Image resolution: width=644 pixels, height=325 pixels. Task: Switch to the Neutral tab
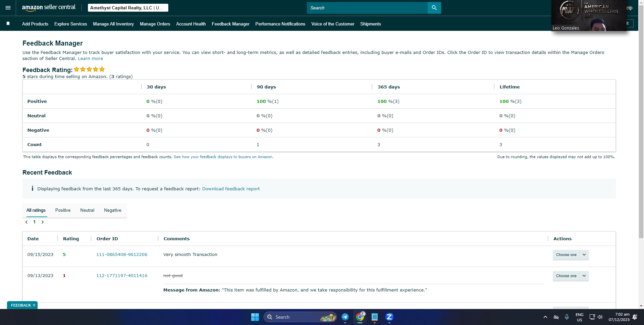click(x=87, y=210)
